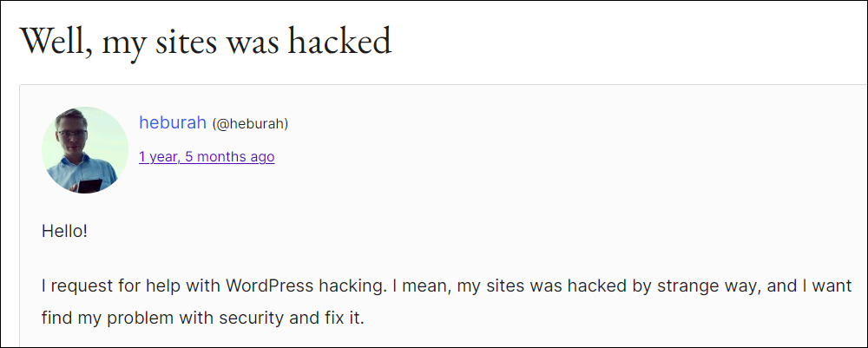Click the word "hacked" in the page heading
The image size is (868, 348).
[339, 41]
